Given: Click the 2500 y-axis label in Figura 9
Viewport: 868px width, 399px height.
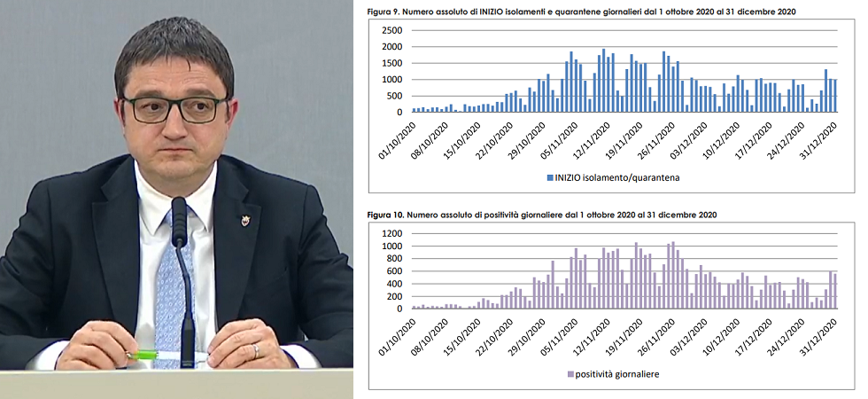Looking at the screenshot, I should coord(391,31).
